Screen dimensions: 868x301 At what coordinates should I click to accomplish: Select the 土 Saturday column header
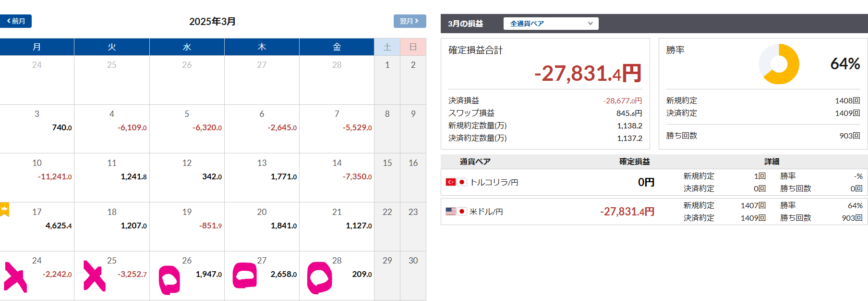387,47
